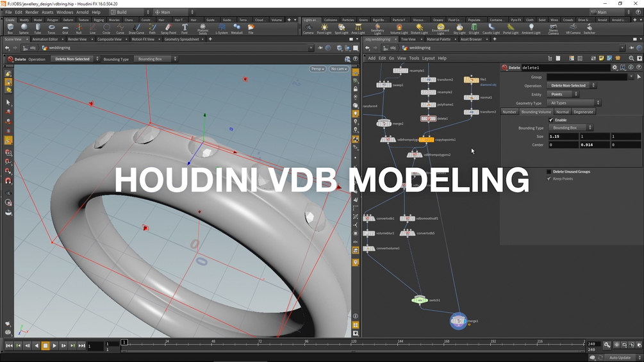Select the Tube shelf tool
The width and height of the screenshot is (644, 362).
coord(37,29)
